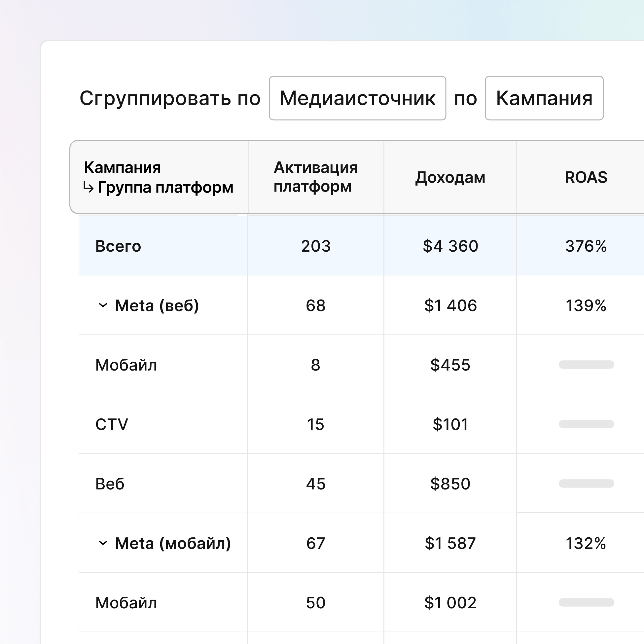Screen dimensions: 644x644
Task: Click the CTV platform row
Action: [x=112, y=424]
